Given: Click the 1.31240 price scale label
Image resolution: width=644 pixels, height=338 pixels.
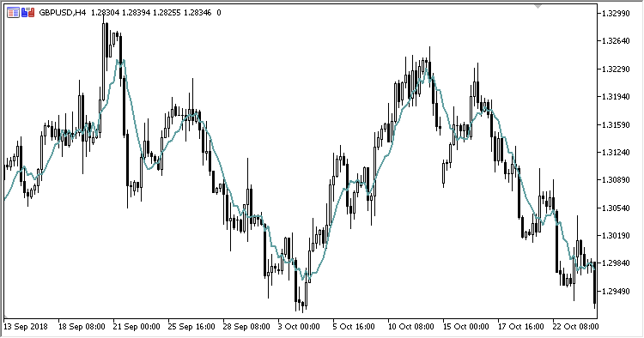Looking at the screenshot, I should [616, 152].
